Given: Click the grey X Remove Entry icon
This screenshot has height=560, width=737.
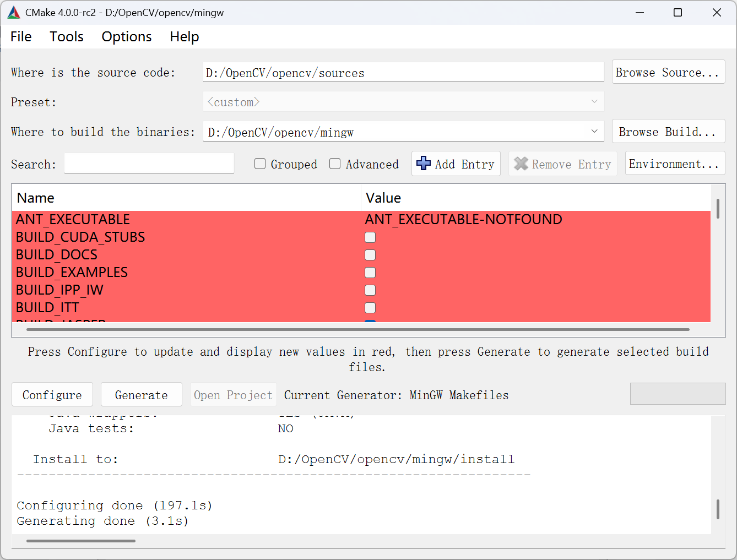Looking at the screenshot, I should click(x=521, y=164).
